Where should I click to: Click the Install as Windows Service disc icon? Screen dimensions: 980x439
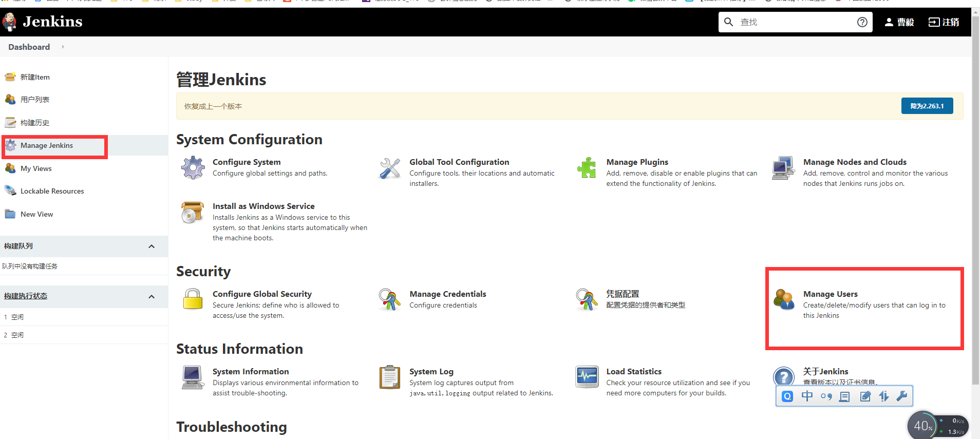click(193, 212)
